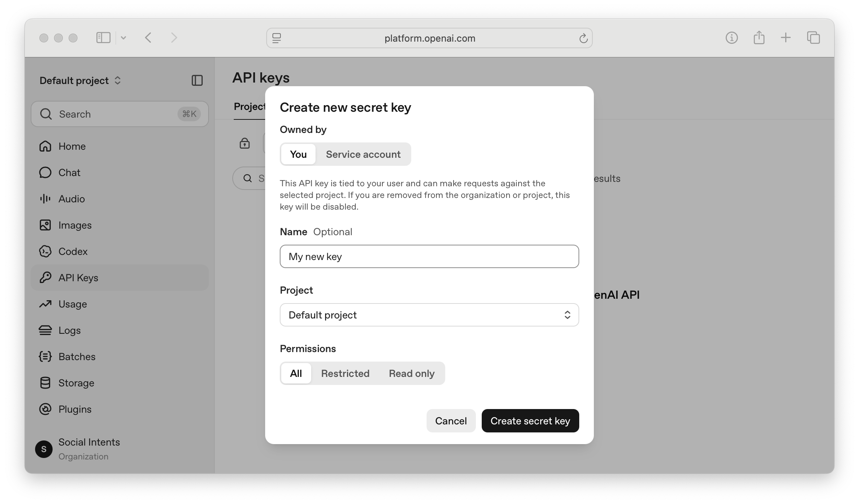Open Codex from the sidebar
The height and width of the screenshot is (504, 859).
pyautogui.click(x=120, y=251)
